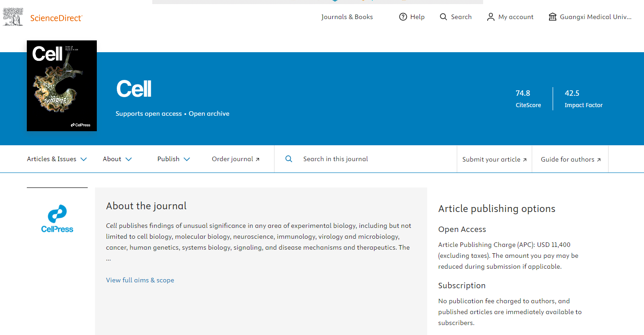This screenshot has width=644, height=335.
Task: Click the Cell journal title heading
Action: 134,89
